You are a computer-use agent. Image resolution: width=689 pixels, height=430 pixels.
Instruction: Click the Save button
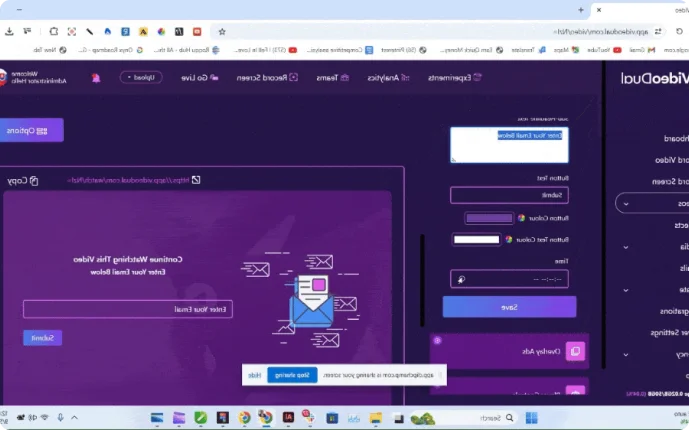[509, 306]
